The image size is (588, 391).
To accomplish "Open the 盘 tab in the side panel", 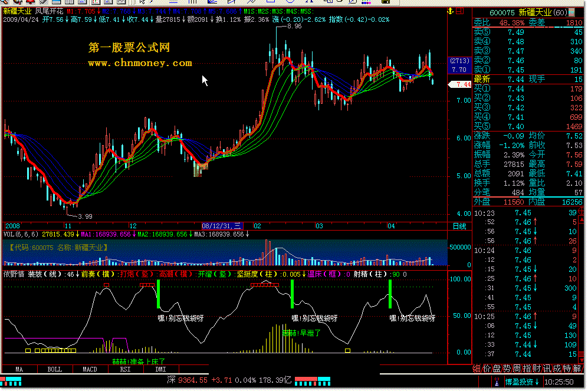I will (497, 369).
